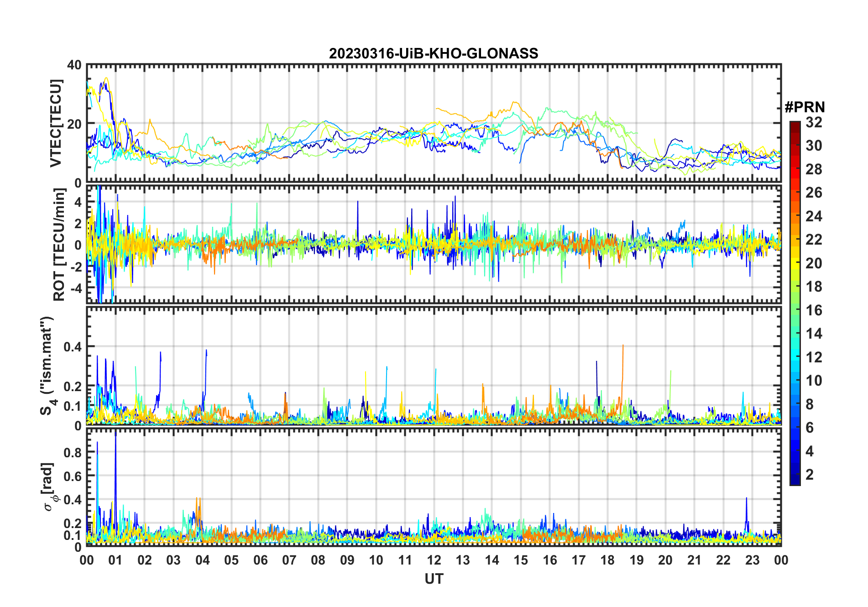Click UT axis tick label 23
This screenshot has height=607, width=868.
tap(753, 560)
